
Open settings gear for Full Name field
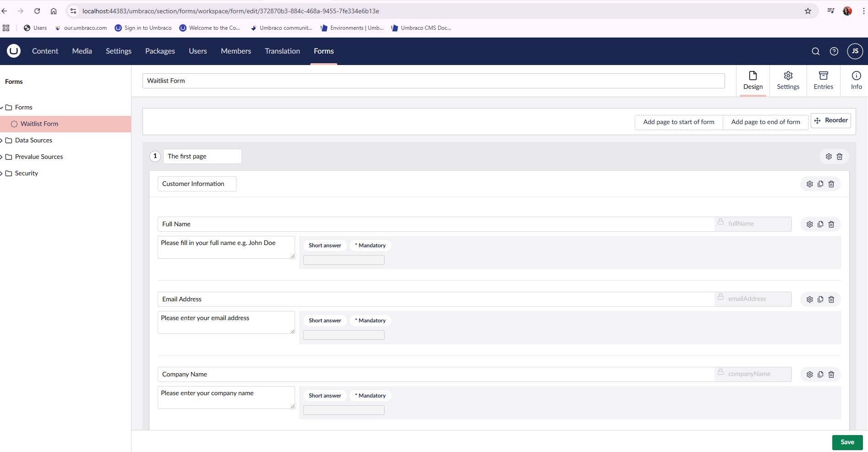click(x=809, y=224)
